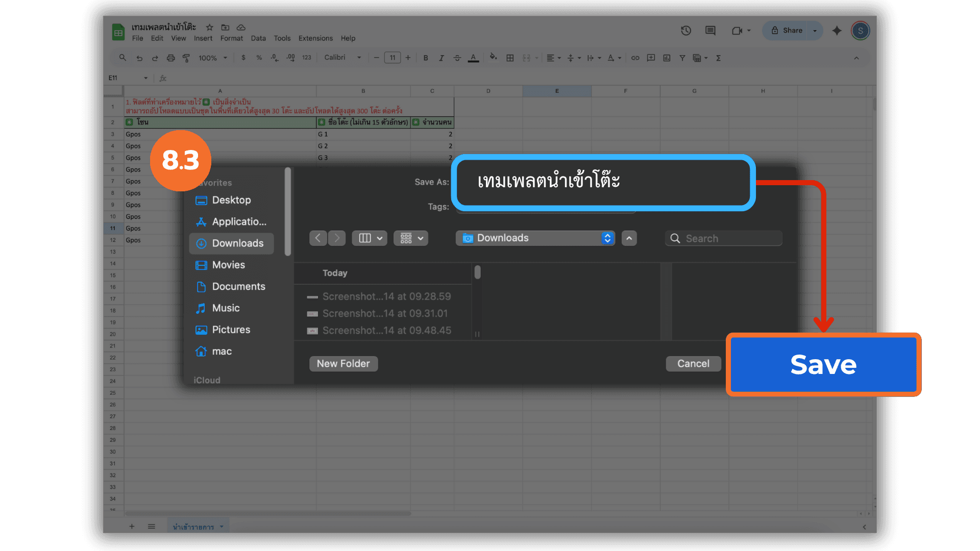Open the Extensions menu
Viewport: 980px width, 551px height.
point(315,38)
